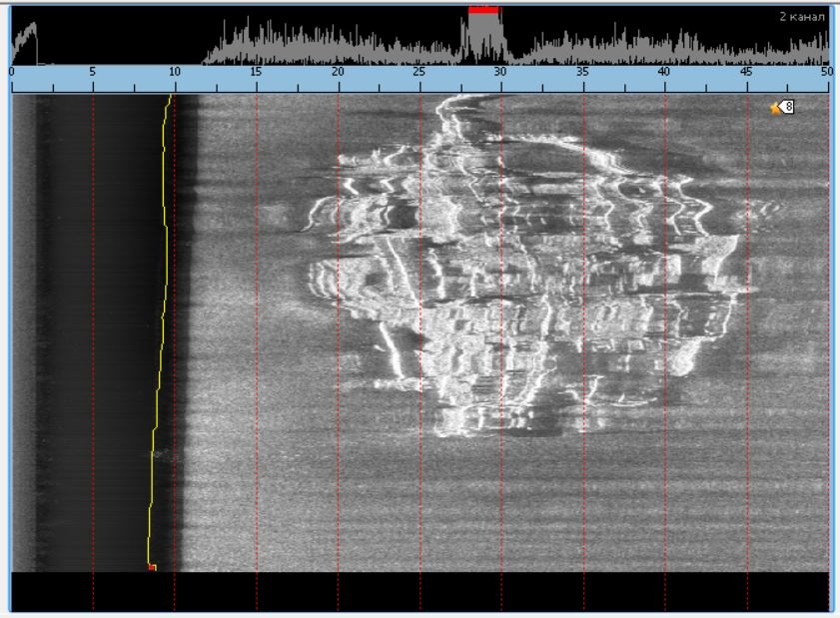Click ruler label 10
This screenshot has height=618, width=840.
[x=175, y=72]
